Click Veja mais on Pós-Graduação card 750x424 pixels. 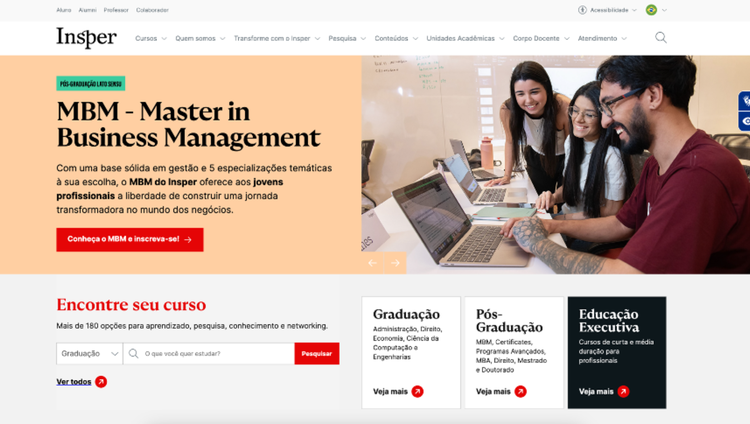click(493, 391)
